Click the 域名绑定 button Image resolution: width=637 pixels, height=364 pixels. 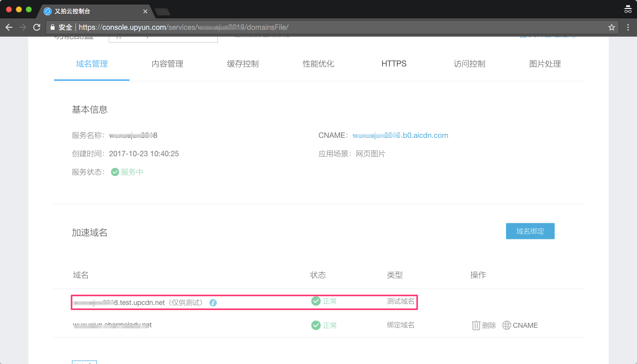[530, 231]
